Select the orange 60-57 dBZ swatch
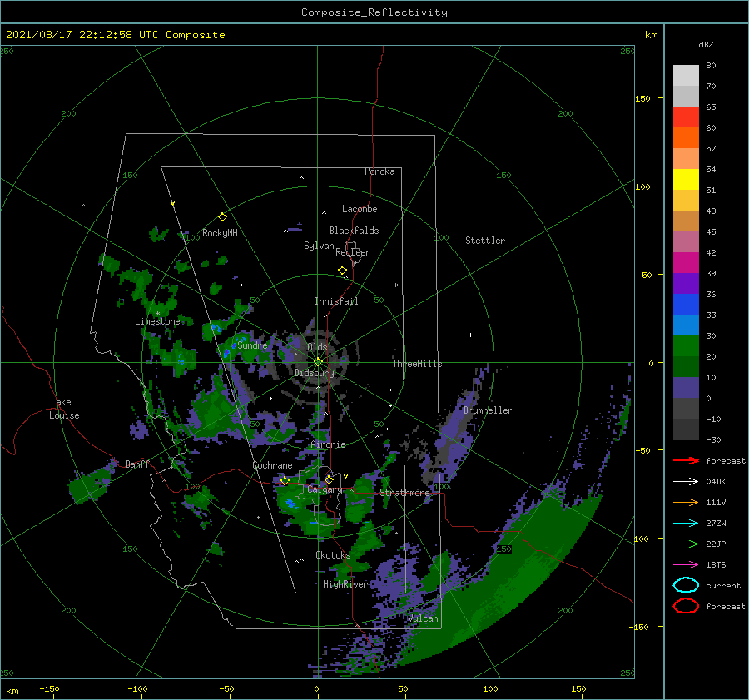The width and height of the screenshot is (749, 700). pos(686,138)
